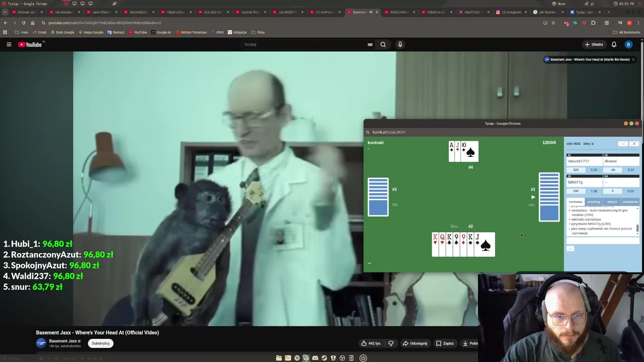This screenshot has width=644, height=362.
Task: Open the Mapy Google bookmark
Action: point(91,32)
